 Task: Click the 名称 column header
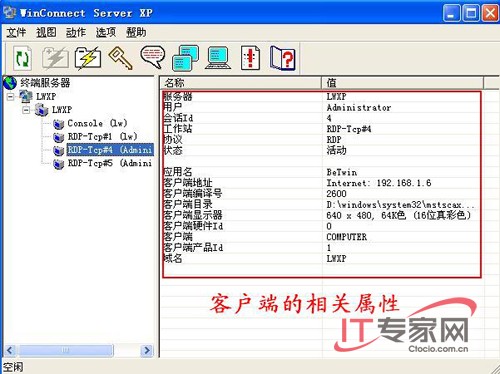(x=241, y=82)
